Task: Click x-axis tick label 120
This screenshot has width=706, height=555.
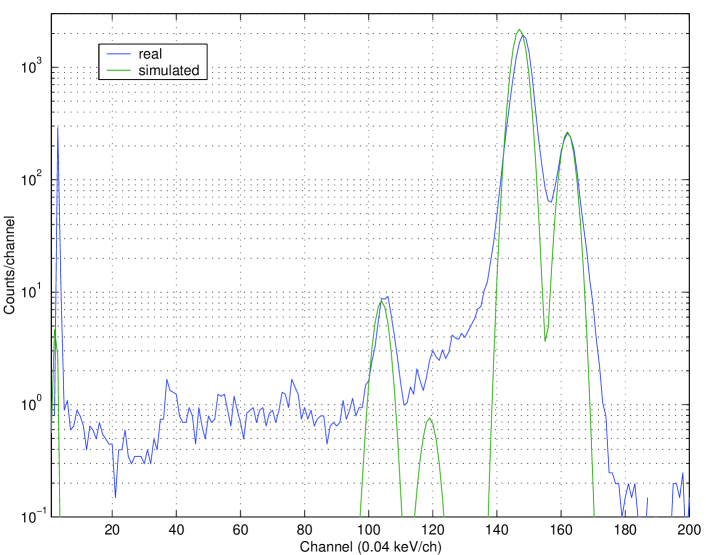Action: pos(433,529)
